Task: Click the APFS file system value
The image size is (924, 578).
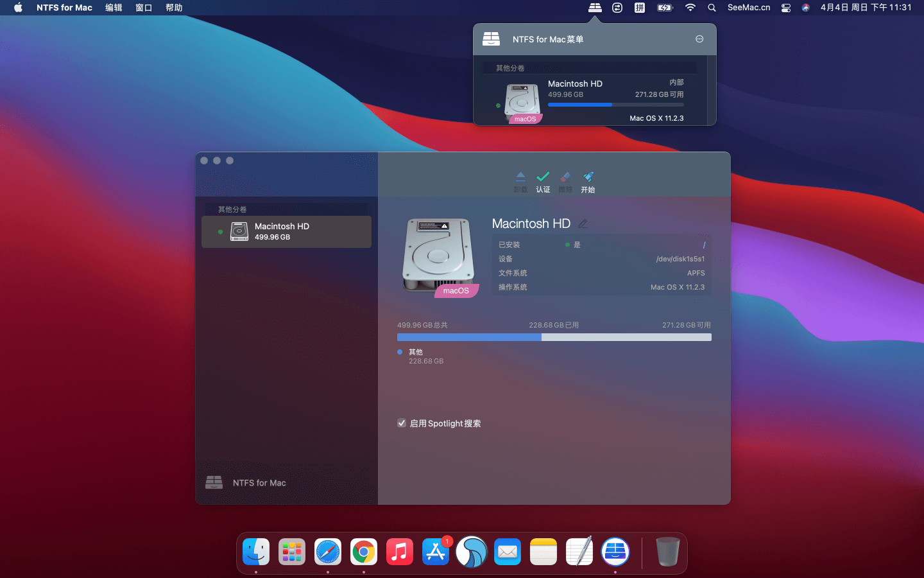Action: point(696,273)
